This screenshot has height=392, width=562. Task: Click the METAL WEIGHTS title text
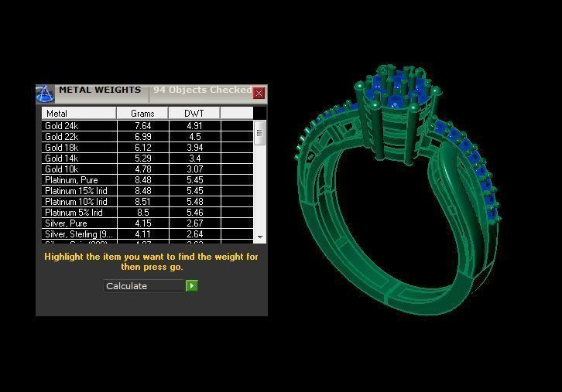[x=100, y=90]
